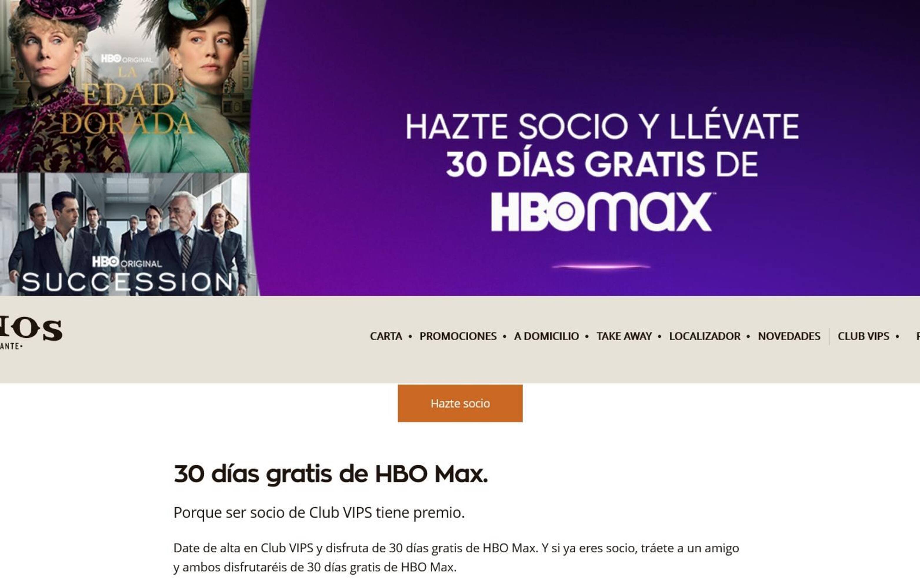Open the LOCALIZADOR restaurant finder

[x=704, y=336]
